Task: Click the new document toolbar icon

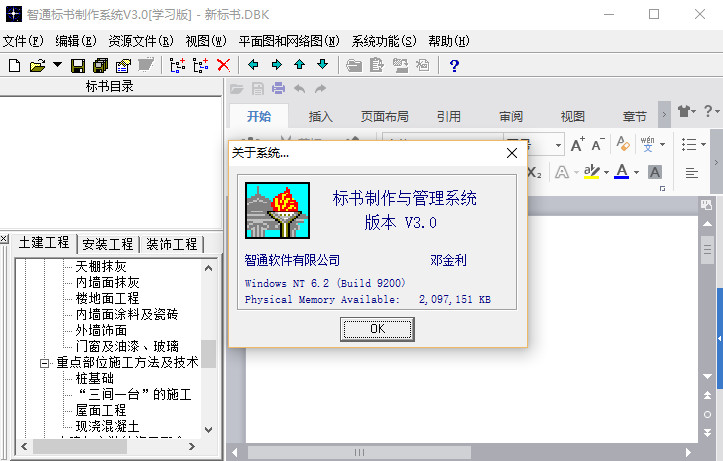Action: pos(14,65)
